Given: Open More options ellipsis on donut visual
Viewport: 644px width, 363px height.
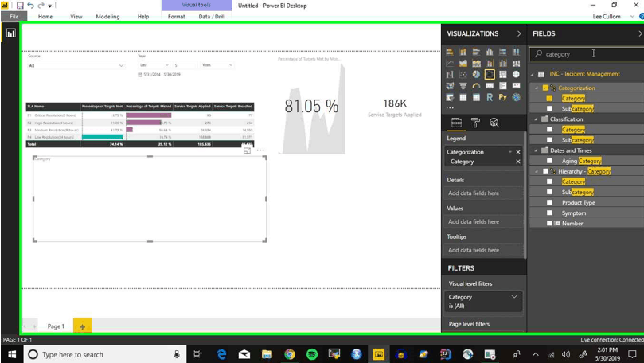Looking at the screenshot, I should (260, 150).
